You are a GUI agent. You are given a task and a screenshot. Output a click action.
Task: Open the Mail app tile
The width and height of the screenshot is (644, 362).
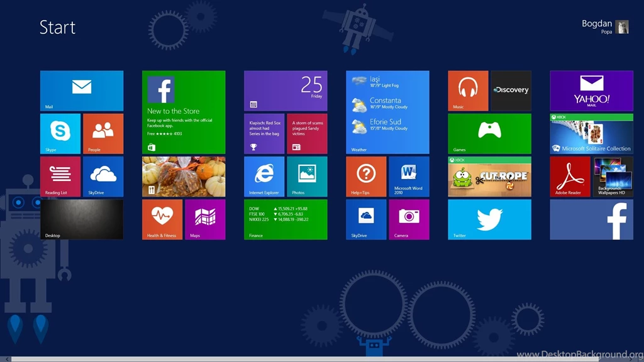80,90
